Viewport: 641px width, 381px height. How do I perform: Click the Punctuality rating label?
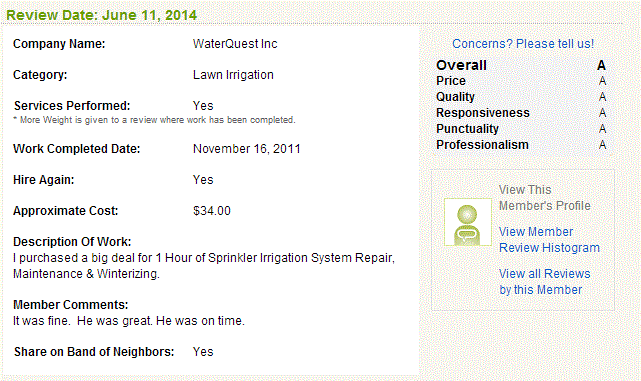467,129
